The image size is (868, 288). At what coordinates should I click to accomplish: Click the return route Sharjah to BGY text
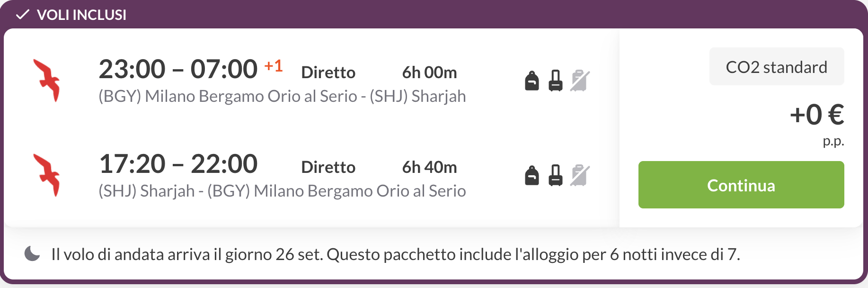[282, 191]
